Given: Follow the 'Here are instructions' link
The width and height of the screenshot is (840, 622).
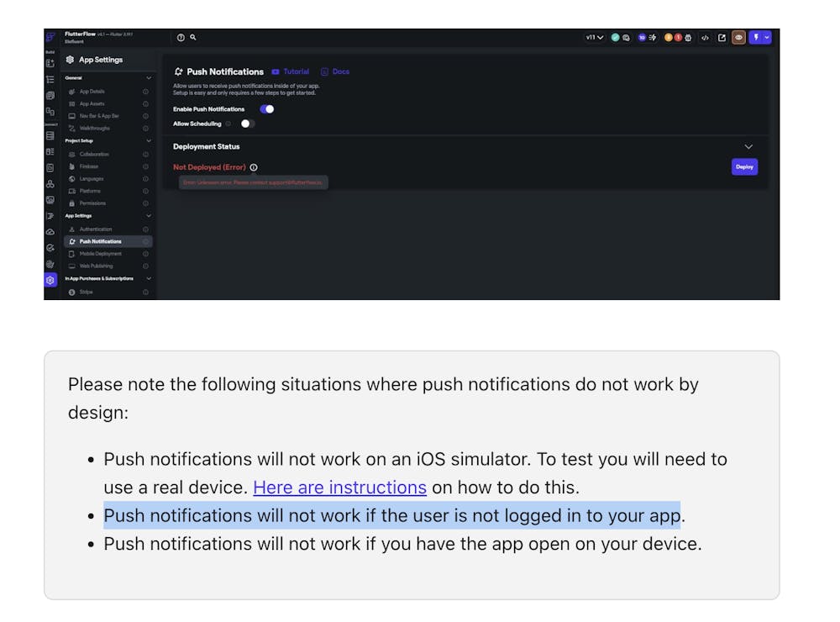Looking at the screenshot, I should [x=339, y=488].
